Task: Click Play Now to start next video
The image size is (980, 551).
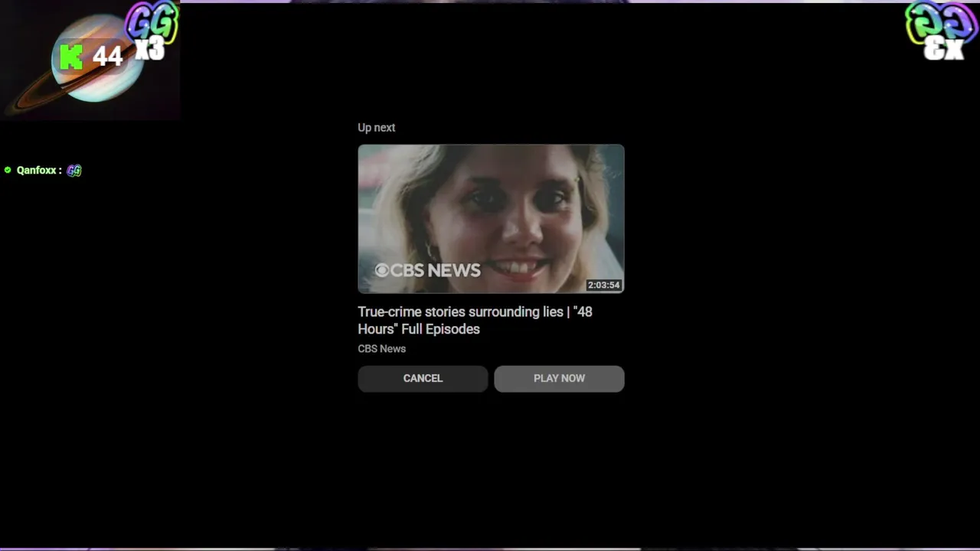Action: [x=559, y=379]
